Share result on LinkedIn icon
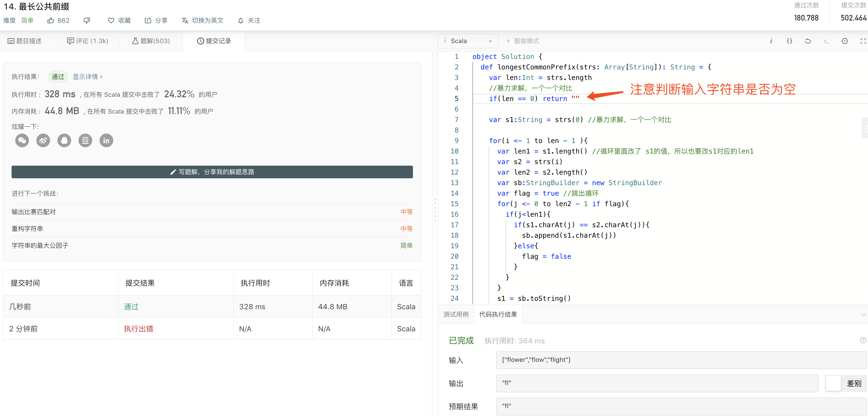The width and height of the screenshot is (868, 416). tap(106, 141)
